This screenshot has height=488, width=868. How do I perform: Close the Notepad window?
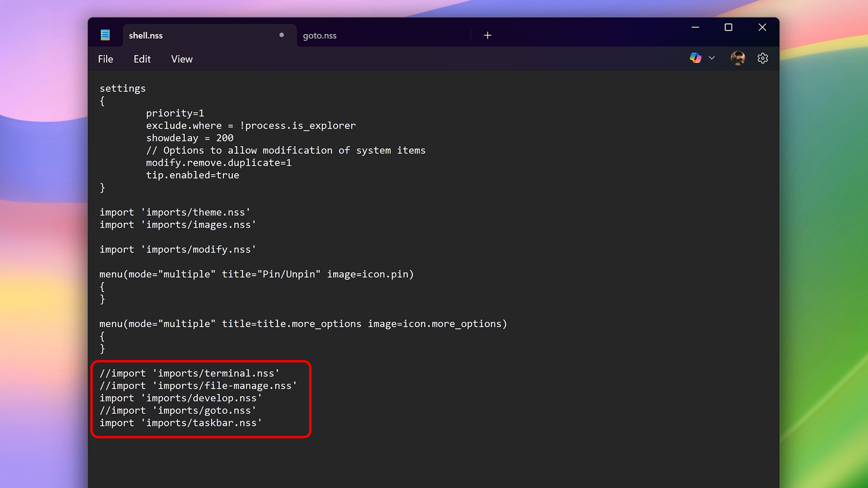pos(762,28)
